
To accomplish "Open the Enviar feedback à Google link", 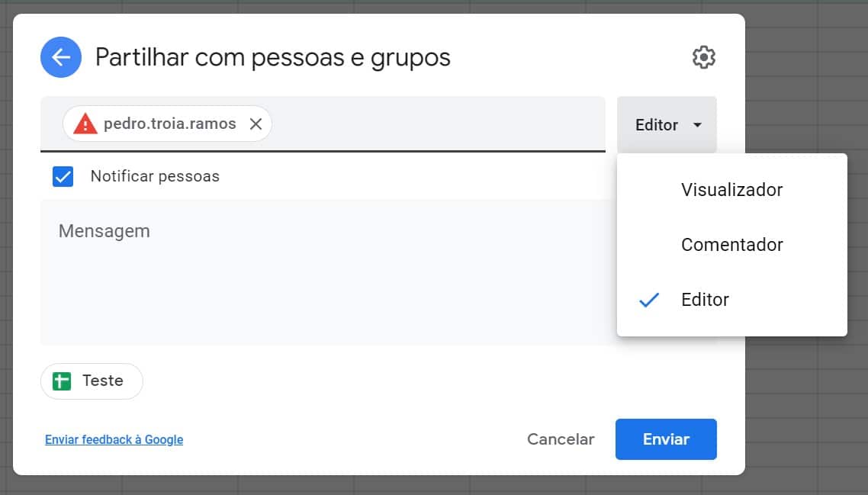I will 114,440.
